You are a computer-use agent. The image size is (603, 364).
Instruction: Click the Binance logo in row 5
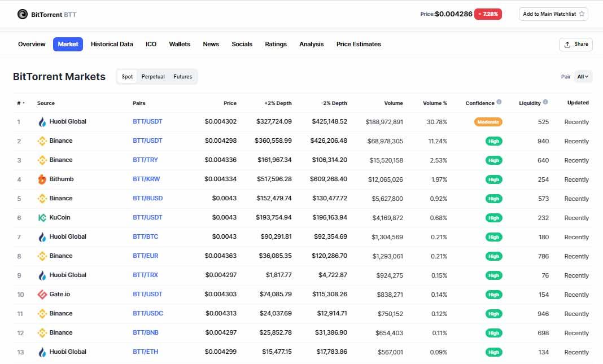42,199
